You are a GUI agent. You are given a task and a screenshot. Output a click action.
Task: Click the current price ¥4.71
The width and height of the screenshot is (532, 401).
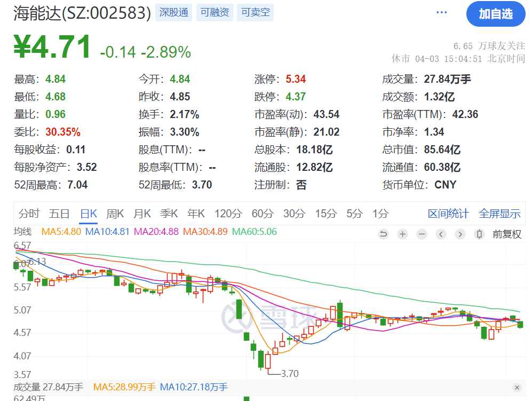pyautogui.click(x=52, y=47)
